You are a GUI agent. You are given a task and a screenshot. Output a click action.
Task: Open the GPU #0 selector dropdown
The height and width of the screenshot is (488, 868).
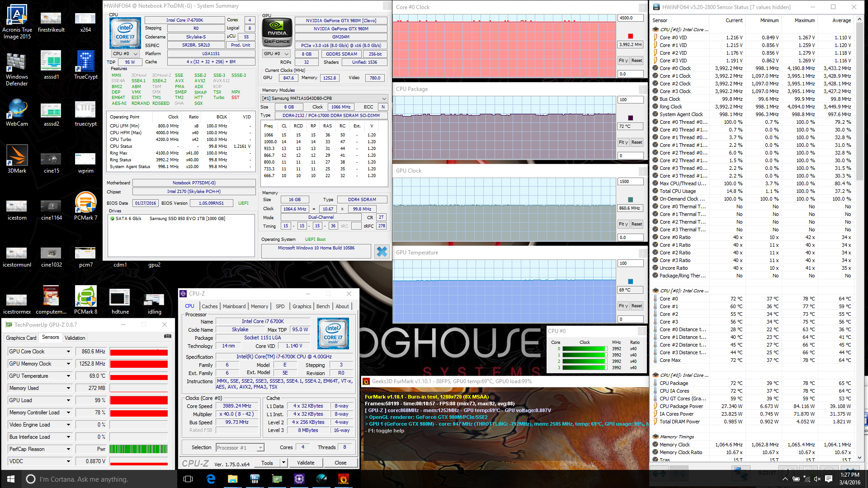[x=276, y=53]
